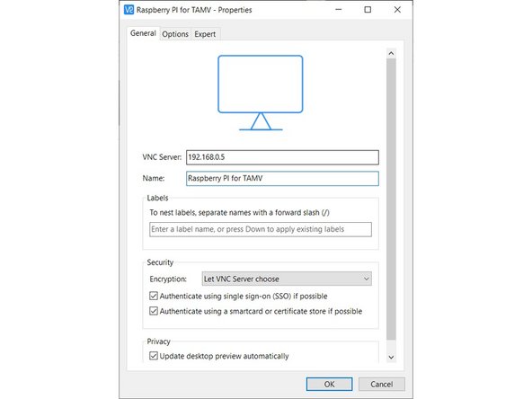Click the "To nest labels" hint text

pos(240,213)
